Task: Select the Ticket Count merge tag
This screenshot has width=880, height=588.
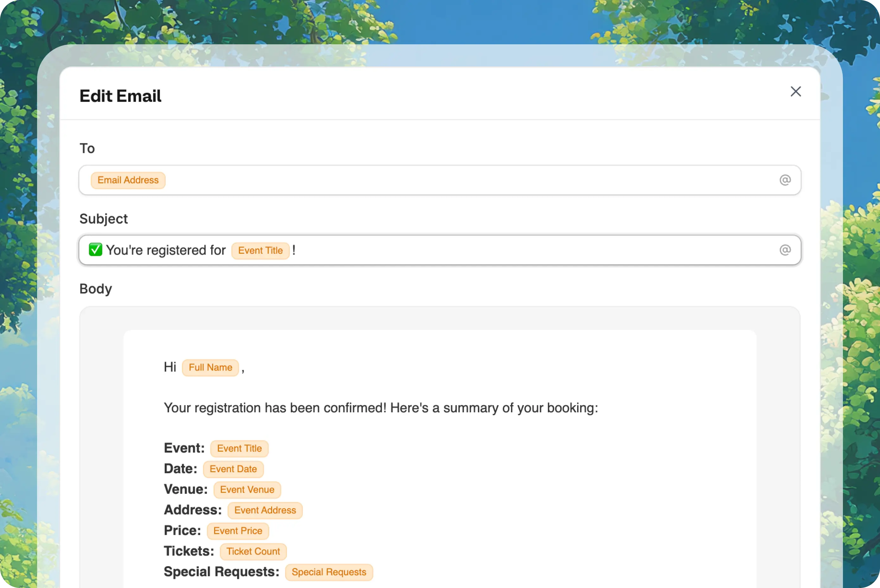Action: [x=253, y=552]
